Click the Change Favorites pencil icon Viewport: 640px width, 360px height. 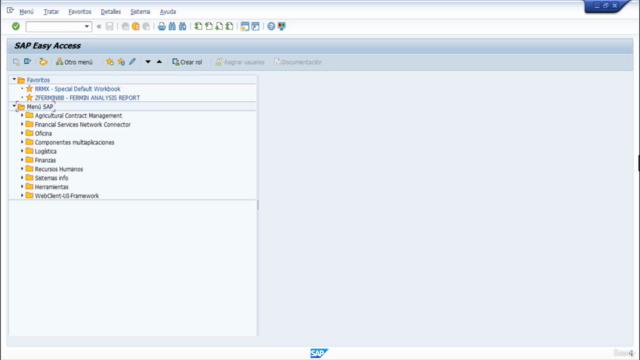(132, 62)
